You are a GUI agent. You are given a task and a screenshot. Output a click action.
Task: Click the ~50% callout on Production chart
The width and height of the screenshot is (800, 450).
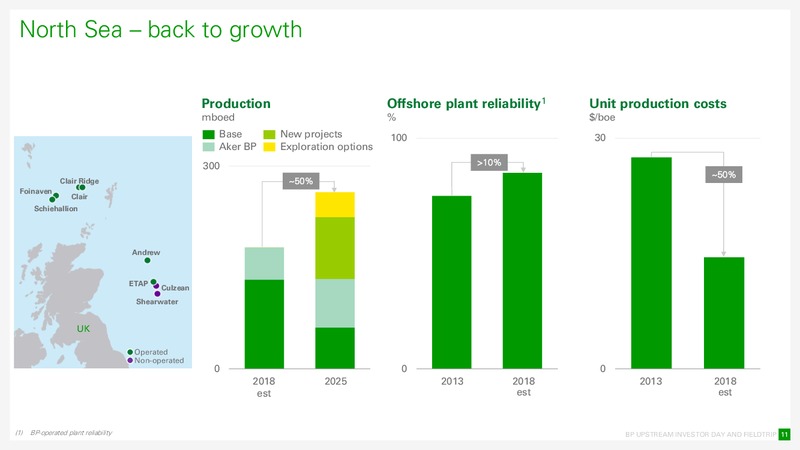coord(301,181)
